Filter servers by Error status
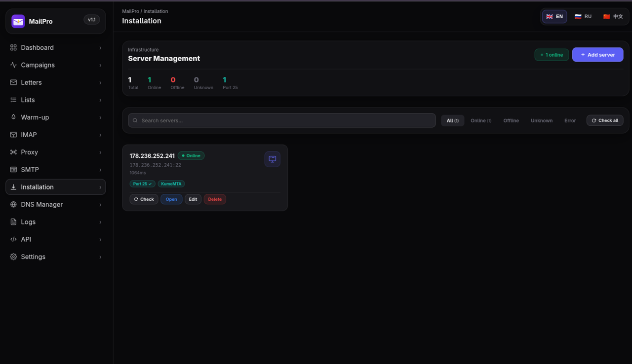Viewport: 632px width, 364px height. (x=570, y=120)
